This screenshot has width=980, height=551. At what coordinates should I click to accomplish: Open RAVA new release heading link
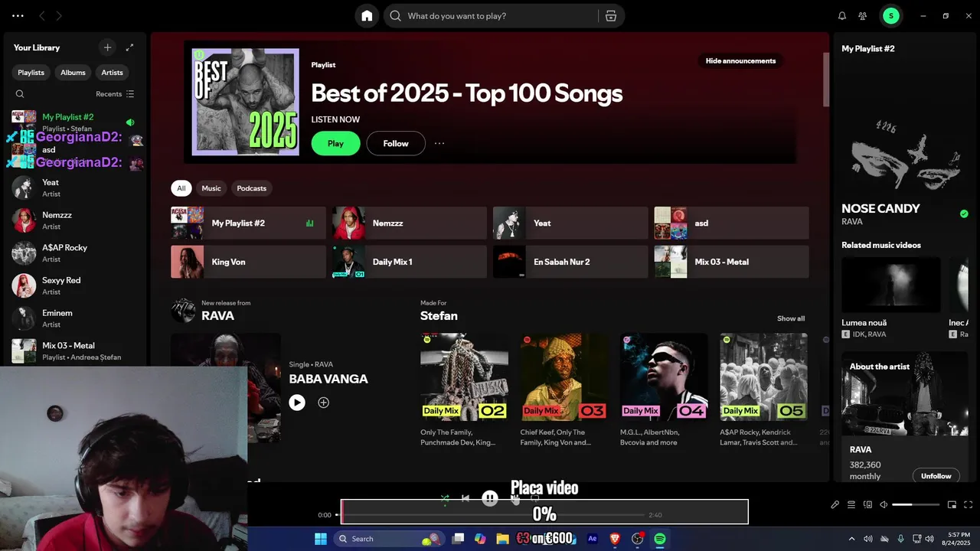tap(217, 316)
